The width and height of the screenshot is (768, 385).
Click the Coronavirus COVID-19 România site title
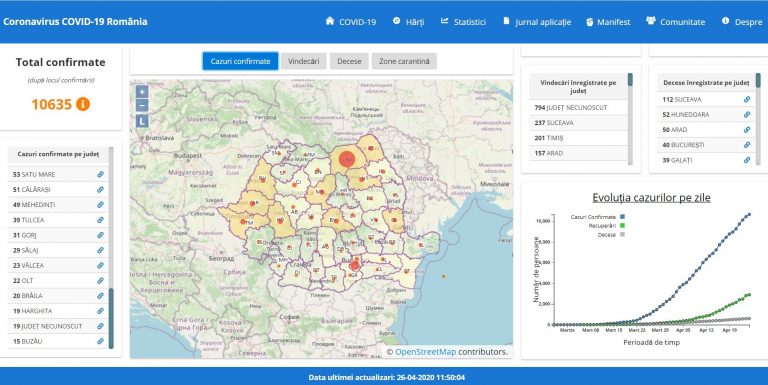tap(75, 22)
